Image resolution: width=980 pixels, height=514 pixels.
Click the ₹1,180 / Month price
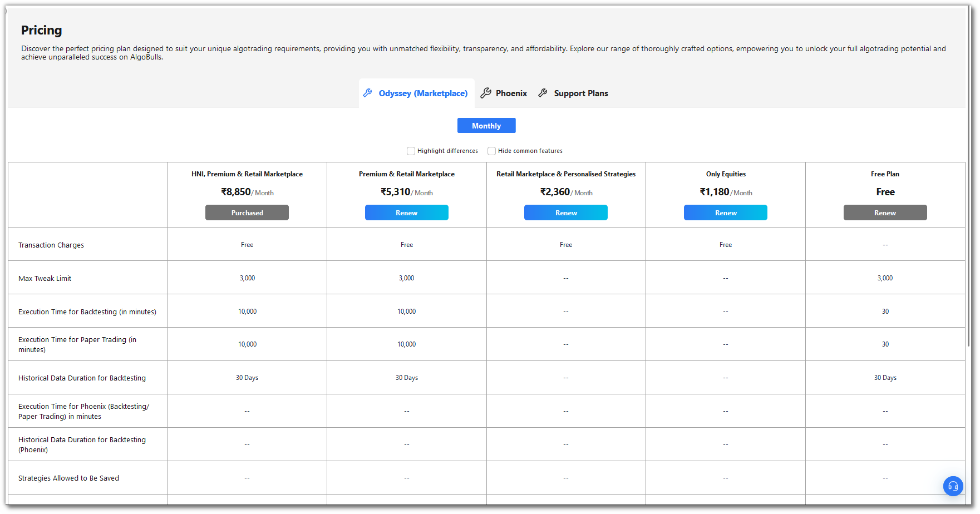(x=726, y=192)
